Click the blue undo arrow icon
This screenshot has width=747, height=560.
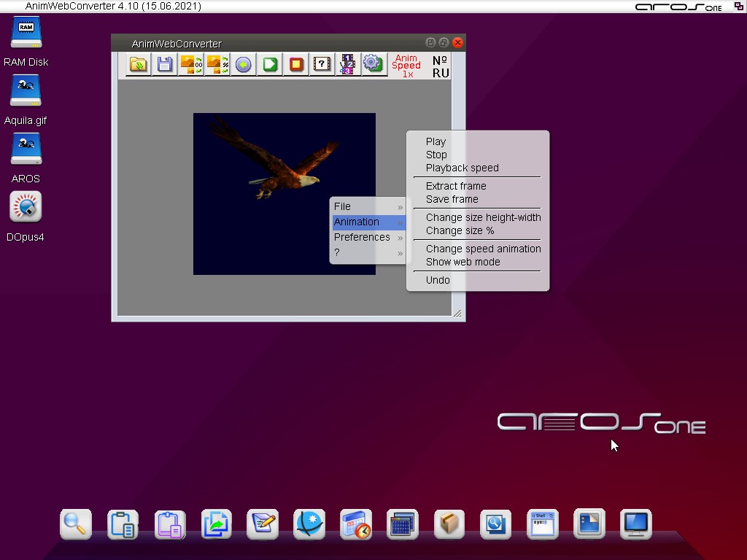244,64
